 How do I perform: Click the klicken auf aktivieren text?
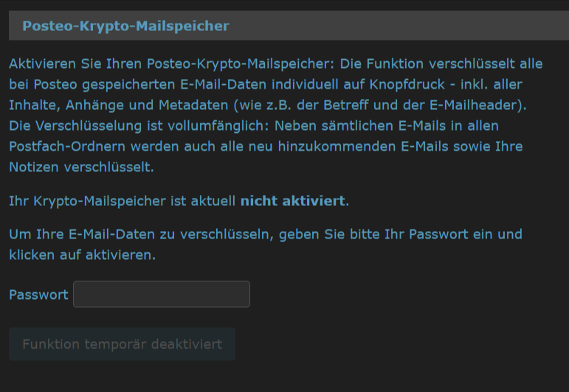81,255
